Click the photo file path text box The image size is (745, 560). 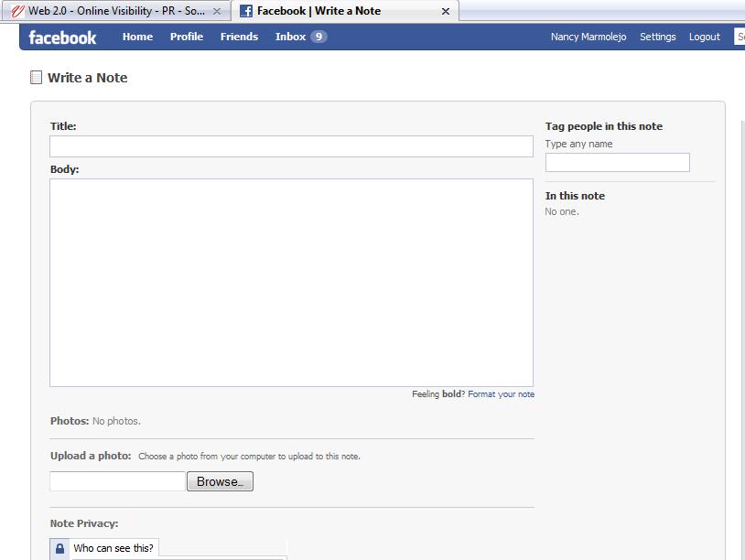[117, 481]
